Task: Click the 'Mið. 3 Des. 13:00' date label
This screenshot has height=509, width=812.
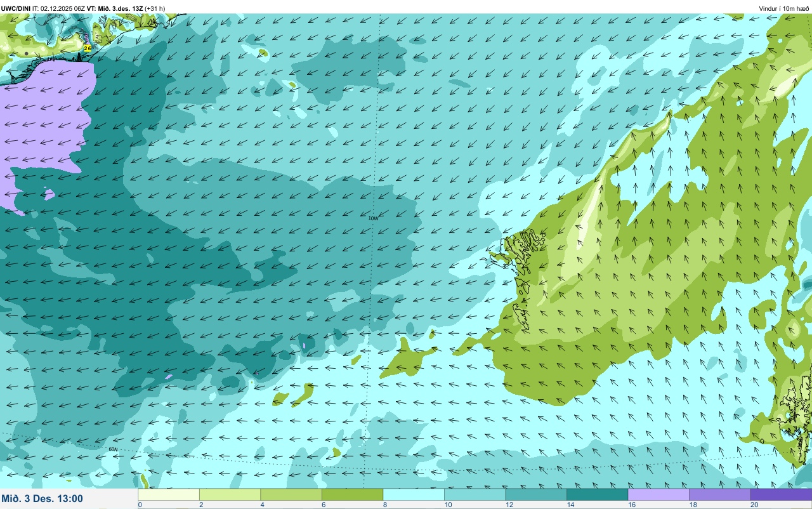Action: click(x=42, y=499)
